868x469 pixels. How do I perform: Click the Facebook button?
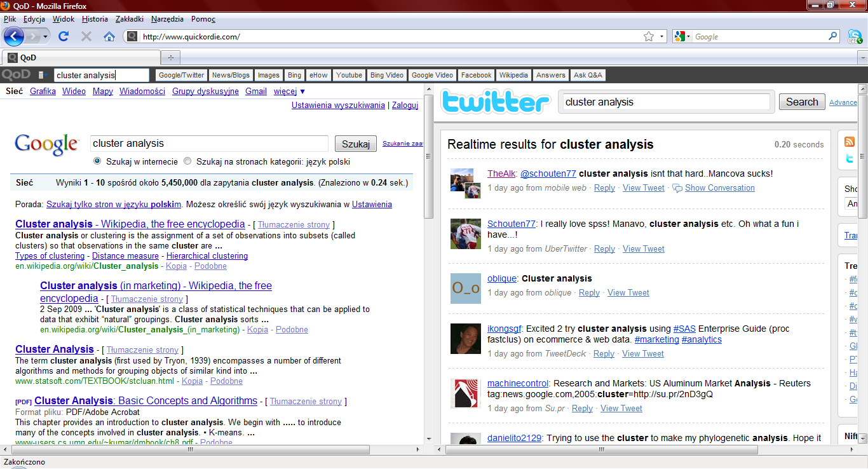pos(476,75)
